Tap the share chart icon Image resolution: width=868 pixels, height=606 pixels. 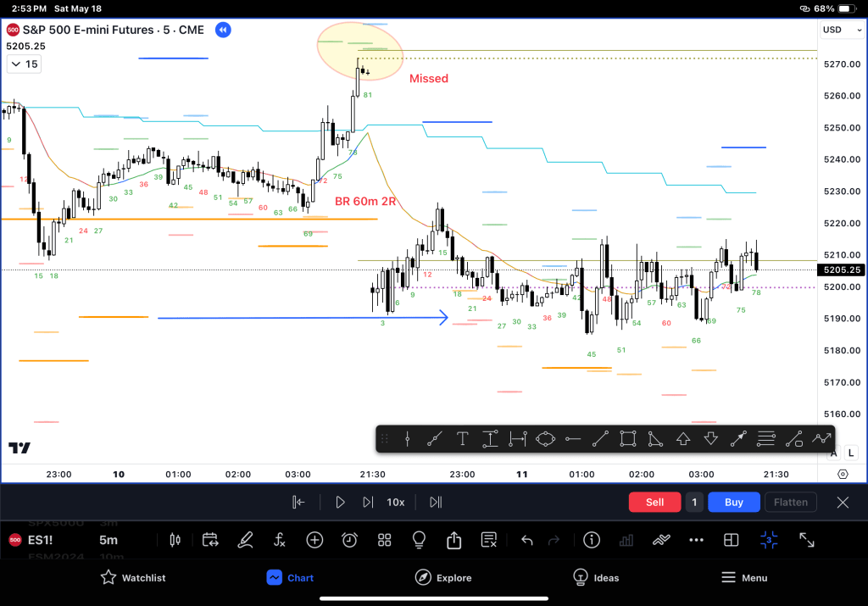453,540
